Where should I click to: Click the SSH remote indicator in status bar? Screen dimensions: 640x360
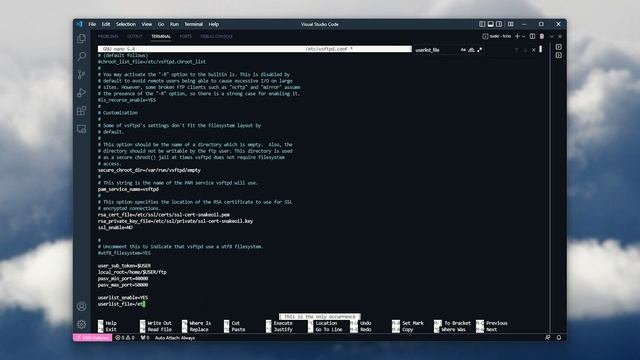(93, 338)
